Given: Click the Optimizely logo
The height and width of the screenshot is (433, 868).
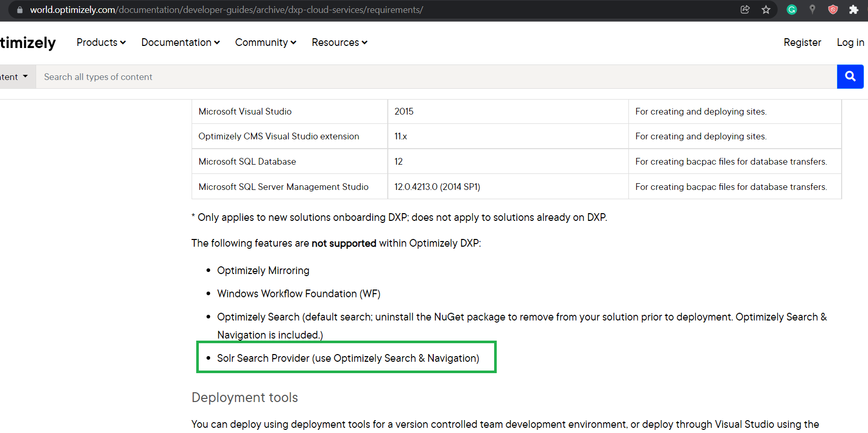Looking at the screenshot, I should (27, 42).
